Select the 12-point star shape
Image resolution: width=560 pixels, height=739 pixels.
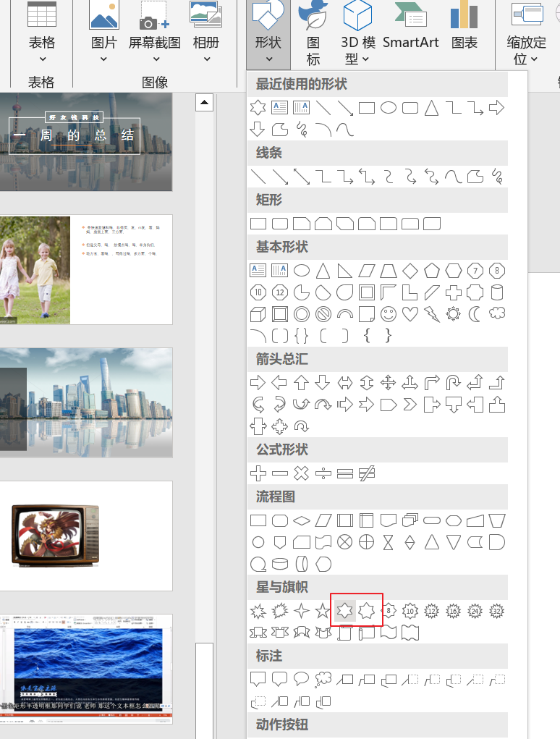432,612
